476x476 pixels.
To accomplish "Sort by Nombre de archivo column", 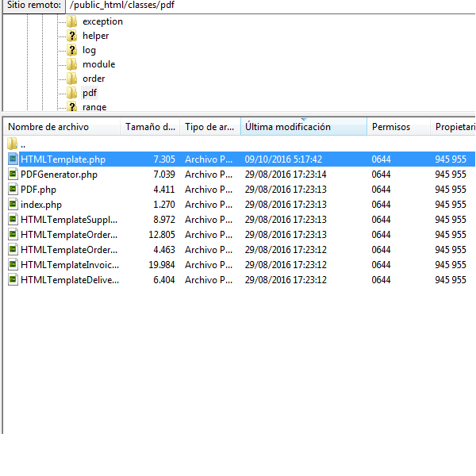I will (62, 127).
